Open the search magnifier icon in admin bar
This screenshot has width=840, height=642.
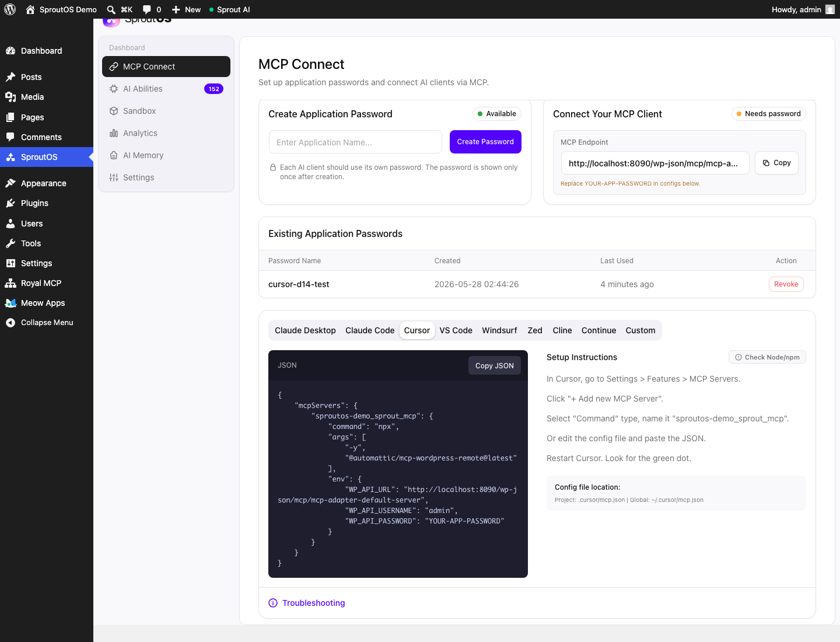[x=111, y=9]
